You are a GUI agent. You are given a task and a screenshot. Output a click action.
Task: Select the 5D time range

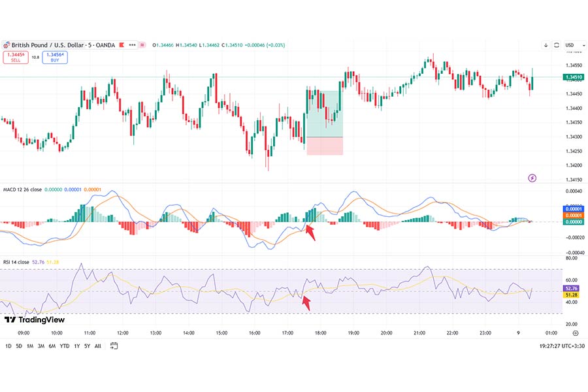point(19,346)
